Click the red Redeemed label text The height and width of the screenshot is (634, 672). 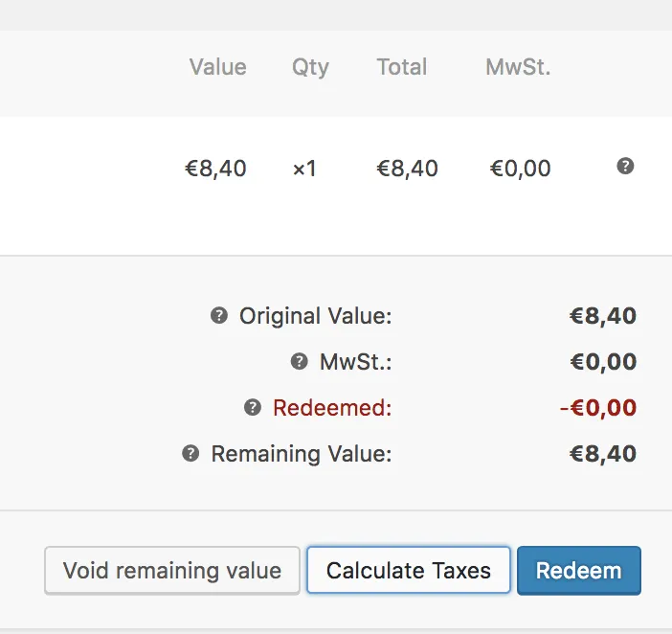click(332, 407)
